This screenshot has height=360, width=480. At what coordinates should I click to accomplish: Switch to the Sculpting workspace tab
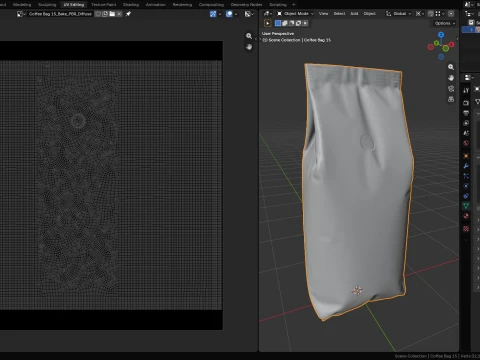pos(47,5)
